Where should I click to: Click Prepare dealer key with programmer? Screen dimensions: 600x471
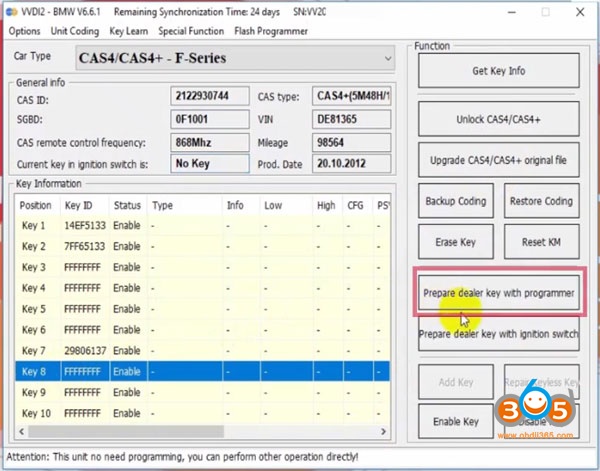pos(499,293)
